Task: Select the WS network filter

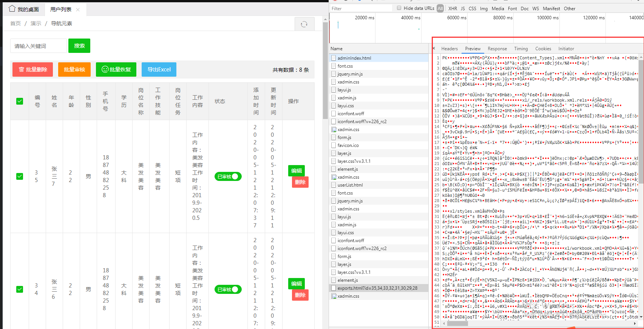Action: point(536,8)
